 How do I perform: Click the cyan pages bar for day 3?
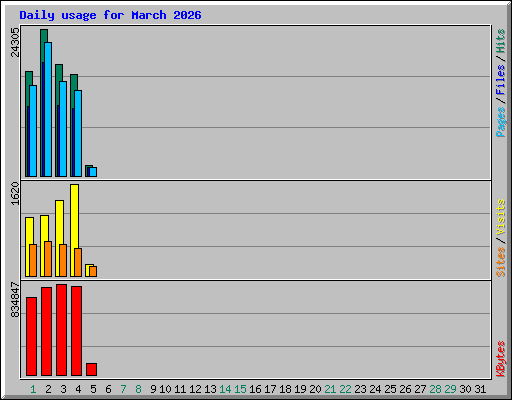[x=63, y=129]
